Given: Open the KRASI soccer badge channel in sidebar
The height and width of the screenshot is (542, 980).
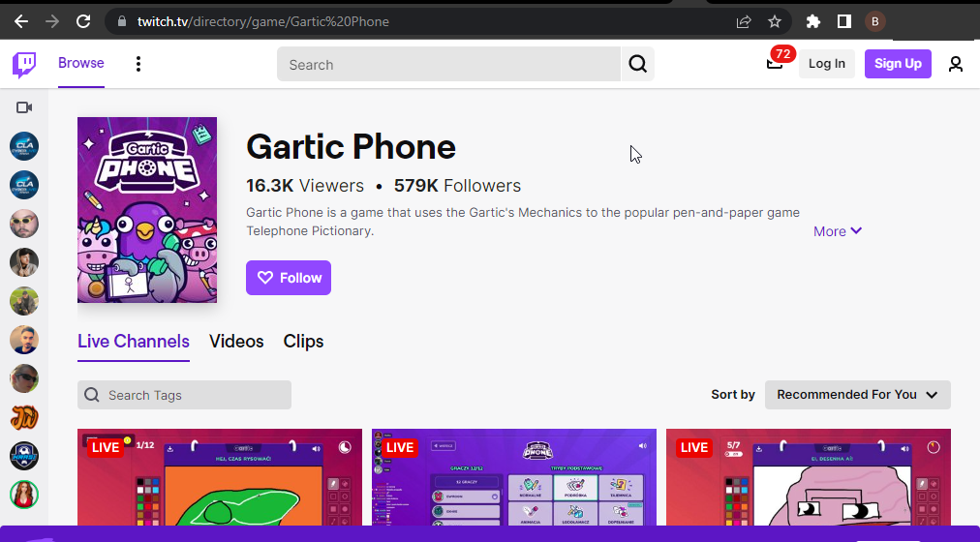Looking at the screenshot, I should [x=24, y=456].
